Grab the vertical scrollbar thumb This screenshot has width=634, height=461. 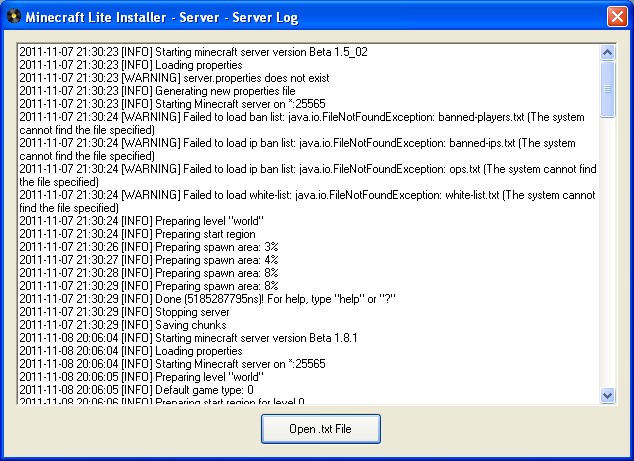pos(607,89)
